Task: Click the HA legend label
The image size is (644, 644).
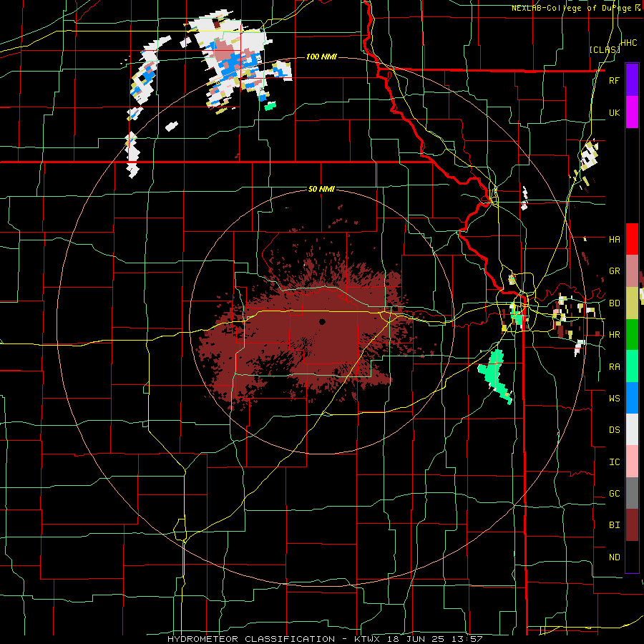Action: coord(614,240)
